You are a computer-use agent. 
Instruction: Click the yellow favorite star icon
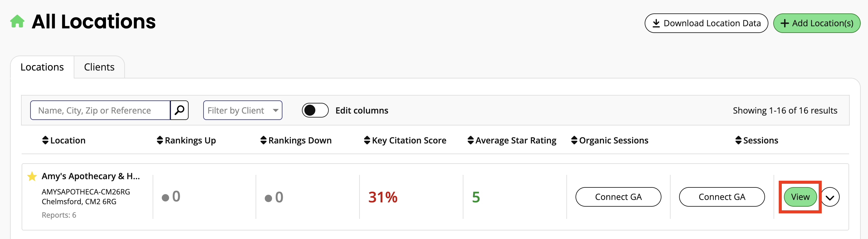tap(32, 176)
